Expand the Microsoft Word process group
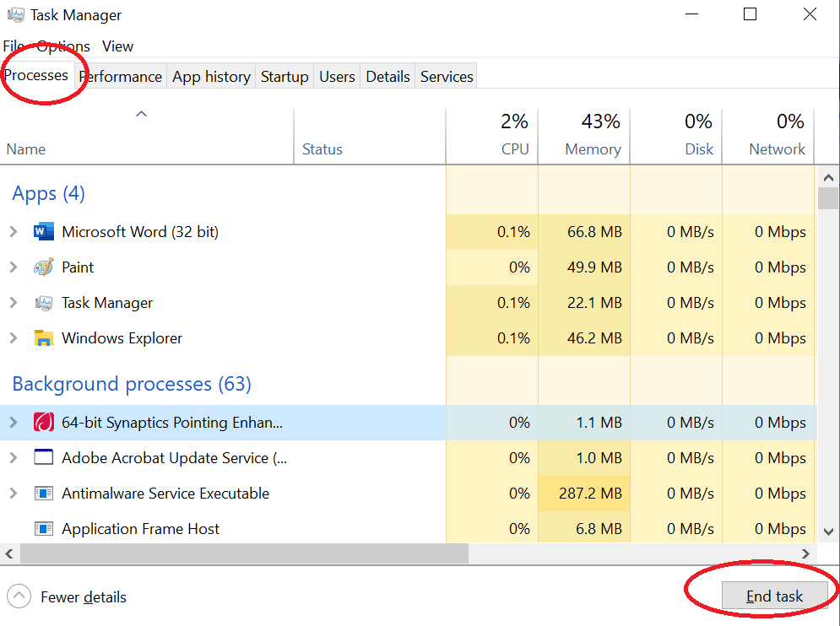840x626 pixels. (13, 232)
